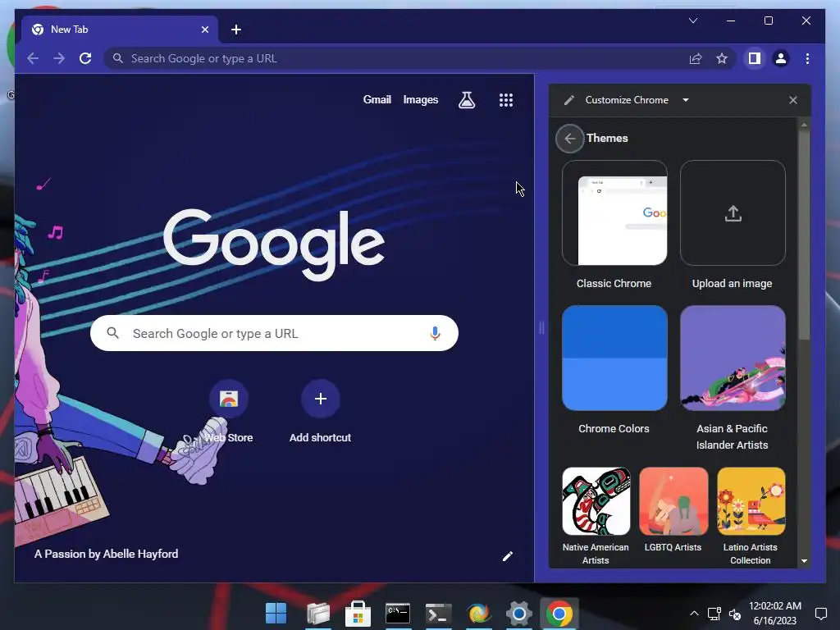
Task: Click the browser back arrow
Action: click(33, 58)
